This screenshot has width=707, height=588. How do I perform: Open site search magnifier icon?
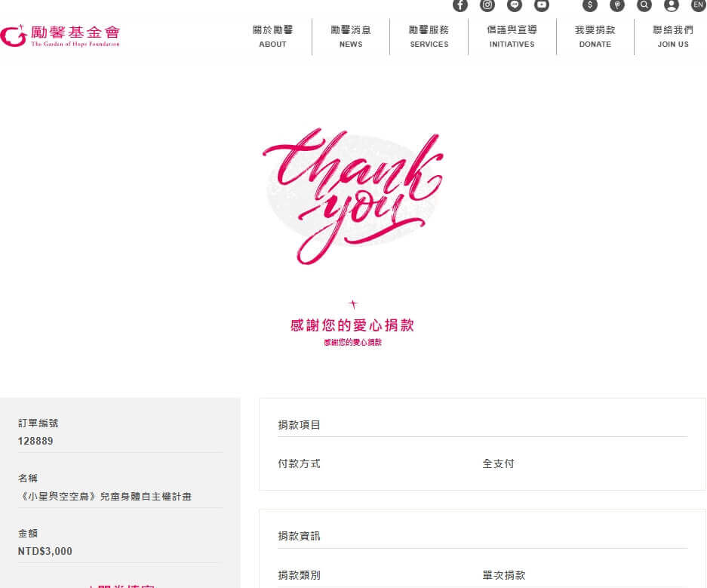[644, 5]
